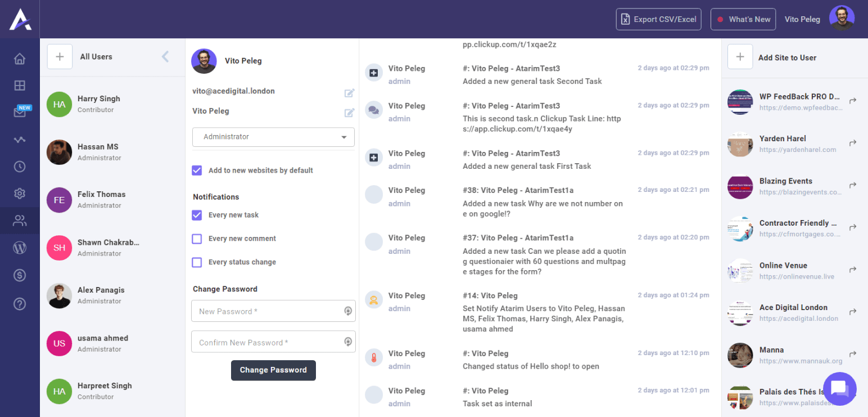Image resolution: width=868 pixels, height=417 pixels.
Task: Open the Home icon in sidebar
Action: click(x=20, y=59)
